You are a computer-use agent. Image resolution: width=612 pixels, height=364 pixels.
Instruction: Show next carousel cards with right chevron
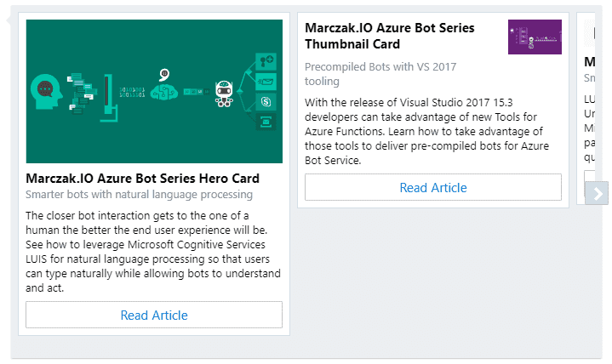[598, 194]
